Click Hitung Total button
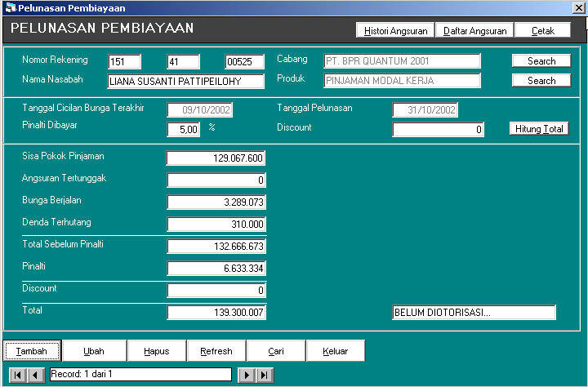 (x=539, y=129)
